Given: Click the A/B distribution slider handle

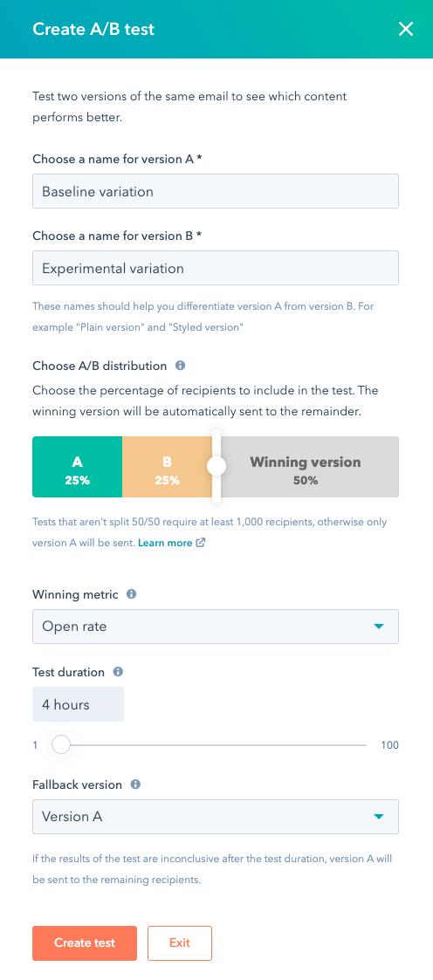Looking at the screenshot, I should (216, 466).
